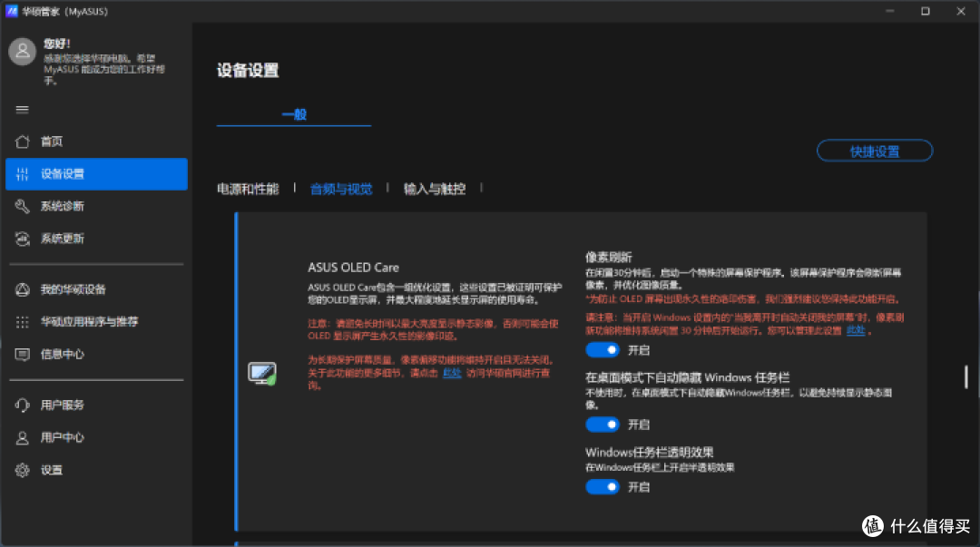Click 此处 link in 像素刷新 note
This screenshot has height=547, width=980.
tap(856, 330)
